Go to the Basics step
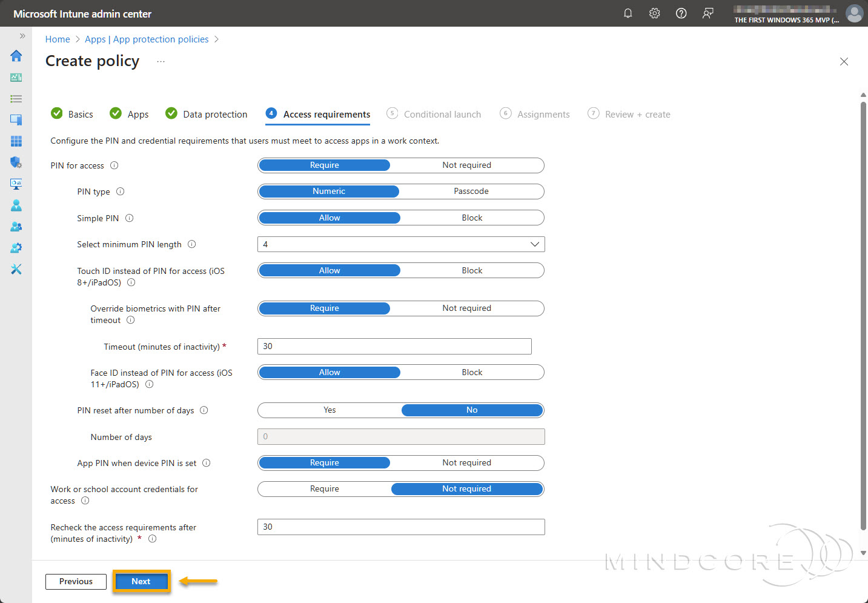Image resolution: width=868 pixels, height=603 pixels. click(72, 114)
